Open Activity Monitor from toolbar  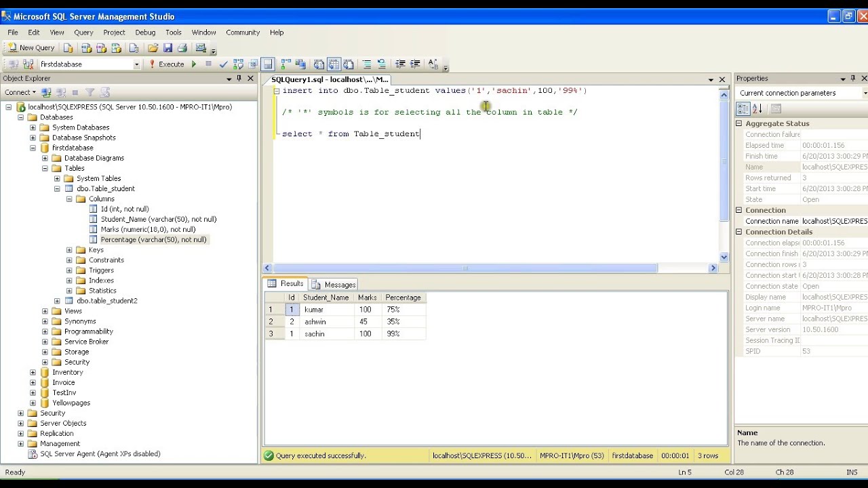(x=201, y=48)
